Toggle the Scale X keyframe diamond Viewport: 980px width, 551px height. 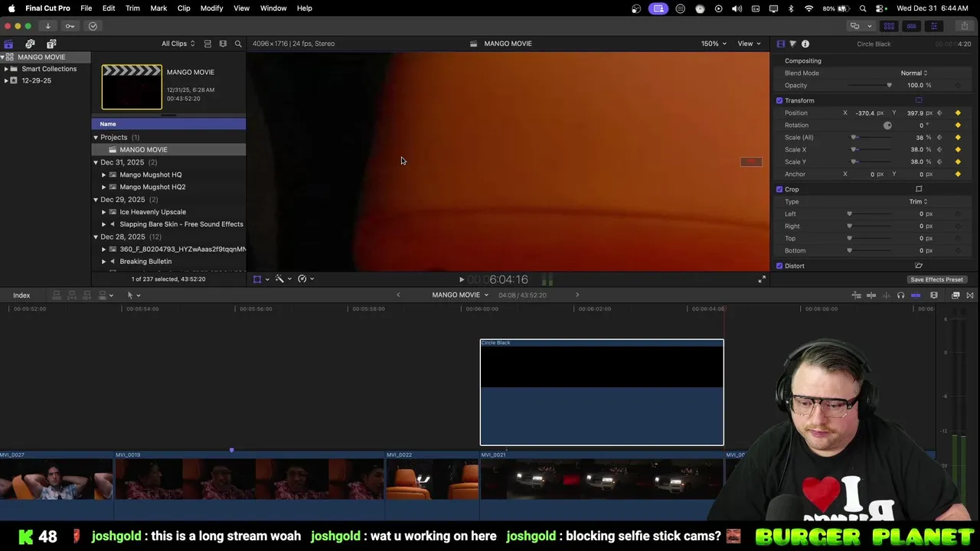958,149
